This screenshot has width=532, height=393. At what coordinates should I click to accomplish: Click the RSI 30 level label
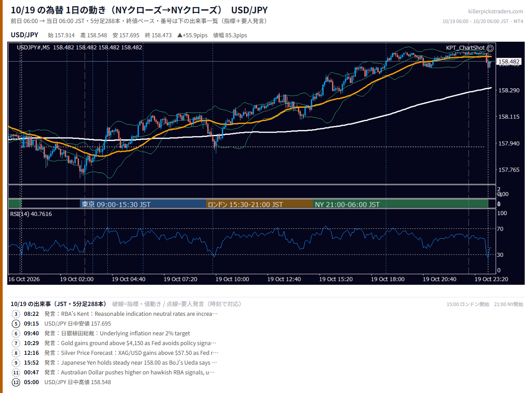pos(500,255)
